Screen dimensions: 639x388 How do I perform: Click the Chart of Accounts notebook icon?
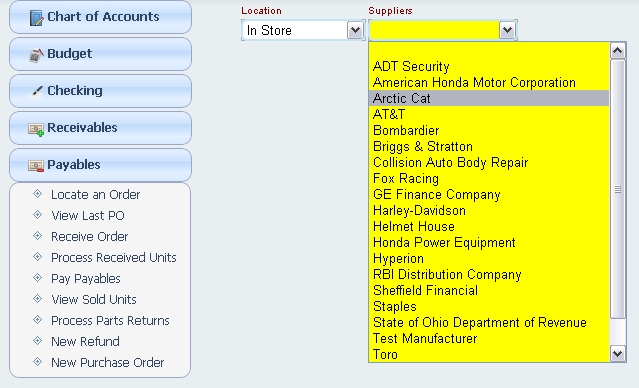[36, 18]
